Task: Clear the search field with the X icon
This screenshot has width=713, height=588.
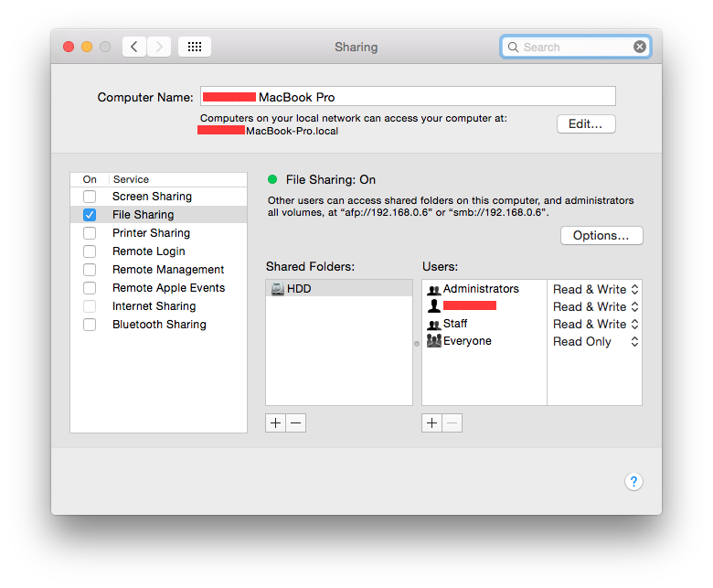Action: pyautogui.click(x=639, y=47)
